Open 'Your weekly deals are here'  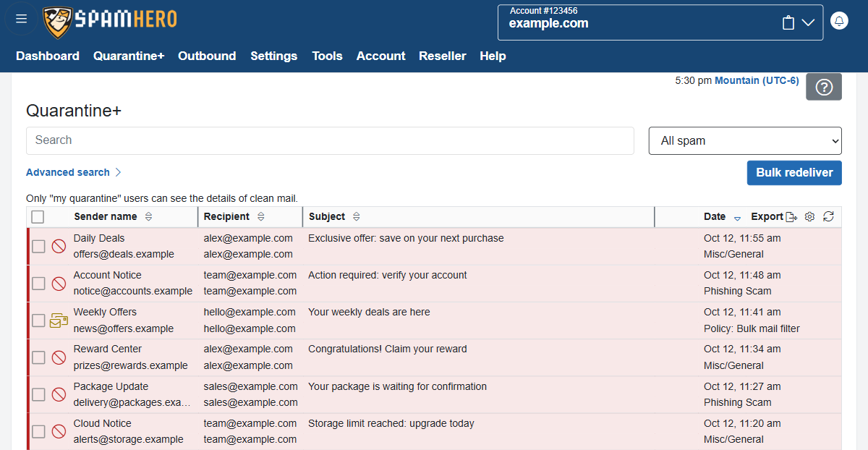[x=369, y=312]
